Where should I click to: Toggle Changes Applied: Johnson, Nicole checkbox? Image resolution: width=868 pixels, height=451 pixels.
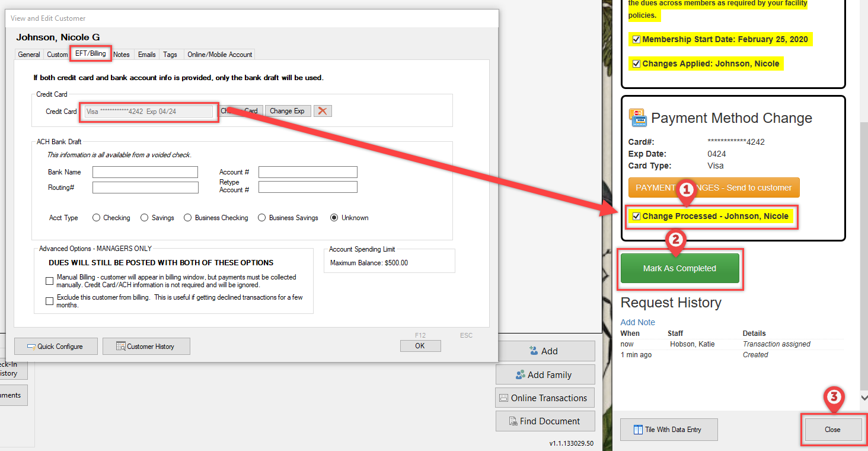[637, 63]
